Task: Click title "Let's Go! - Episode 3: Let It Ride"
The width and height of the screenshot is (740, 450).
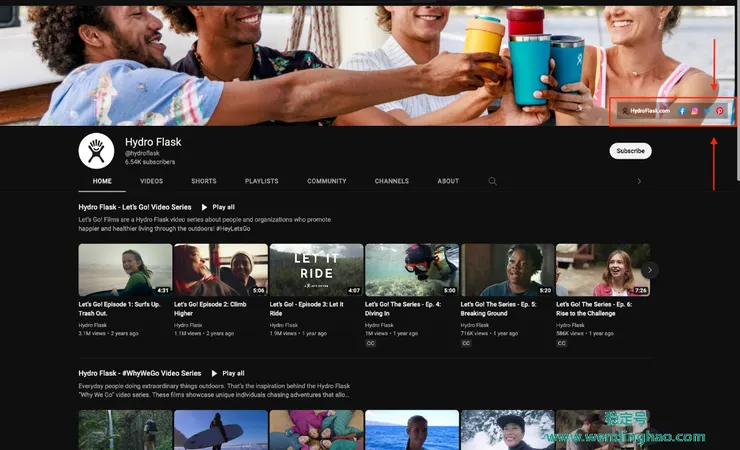Action: pos(306,309)
